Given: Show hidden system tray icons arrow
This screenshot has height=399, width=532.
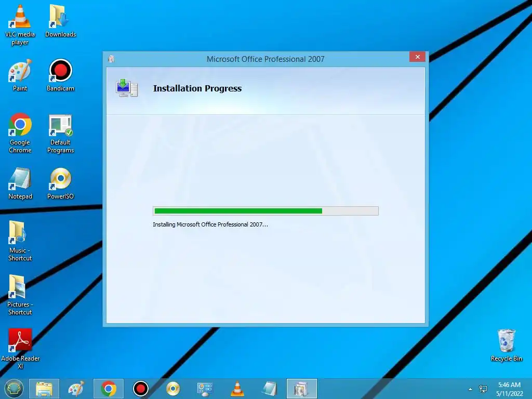Looking at the screenshot, I should [x=470, y=389].
